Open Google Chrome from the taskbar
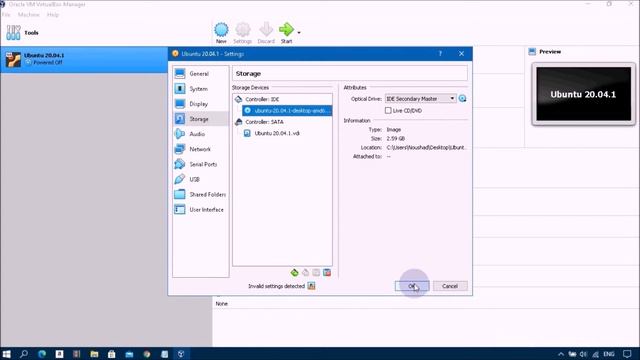640x360 pixels. 147,354
